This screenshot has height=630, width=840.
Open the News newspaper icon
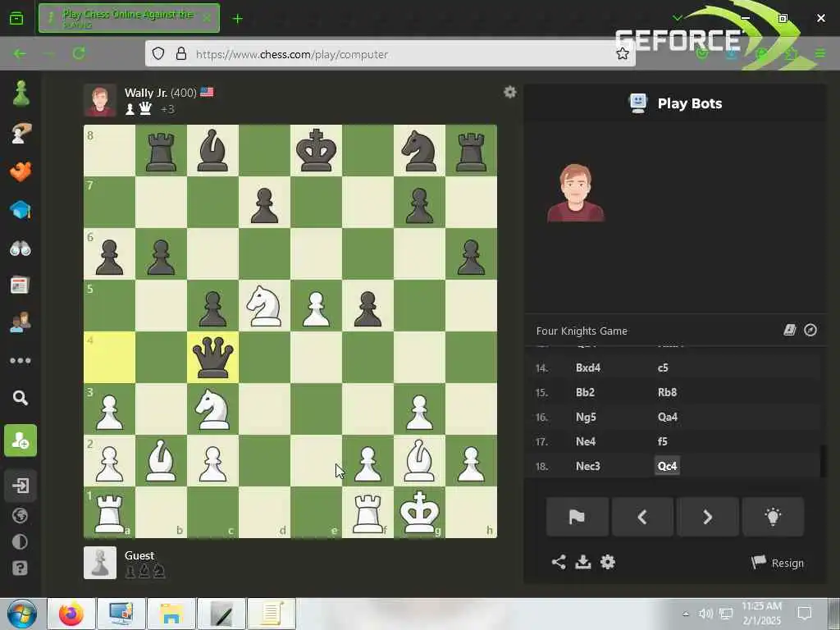point(20,285)
